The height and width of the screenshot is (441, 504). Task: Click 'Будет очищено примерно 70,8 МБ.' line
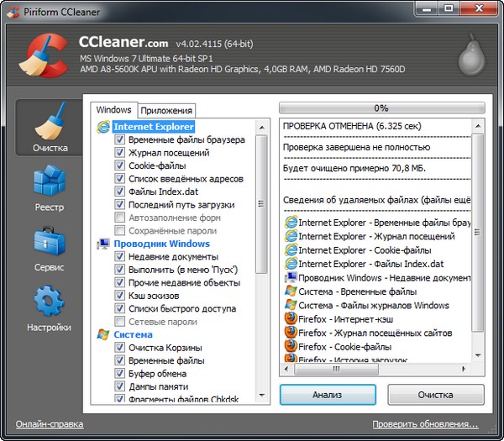(354, 168)
